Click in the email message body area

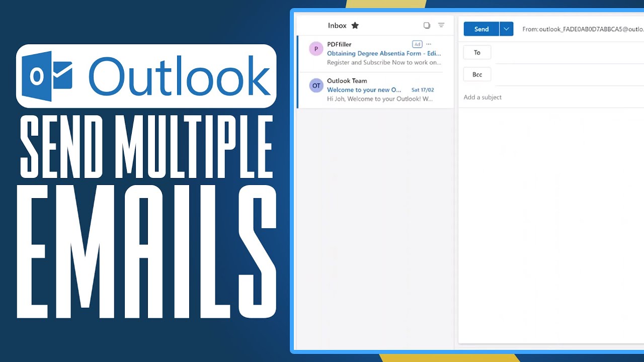coord(551,226)
